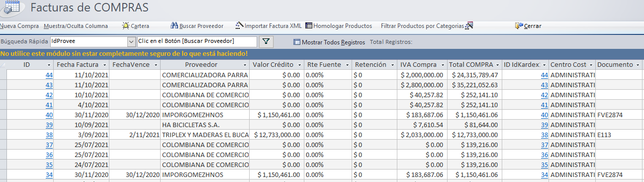Open invoice ID 44 link
Viewport: 644px width, 182px height.
point(49,75)
